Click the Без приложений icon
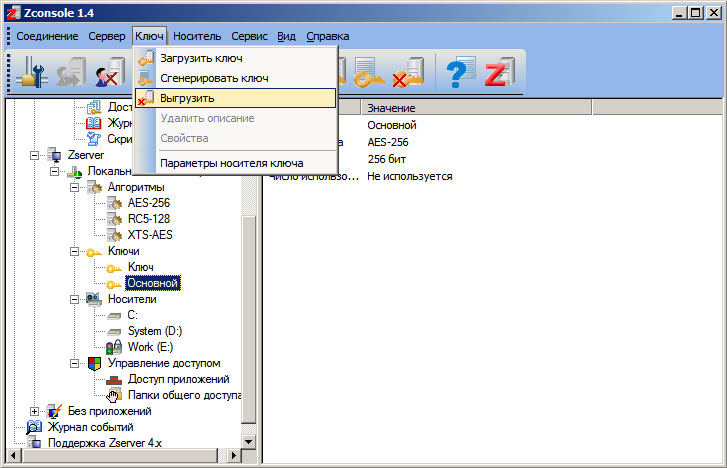Screen dimensions: 727x468 pos(54,411)
